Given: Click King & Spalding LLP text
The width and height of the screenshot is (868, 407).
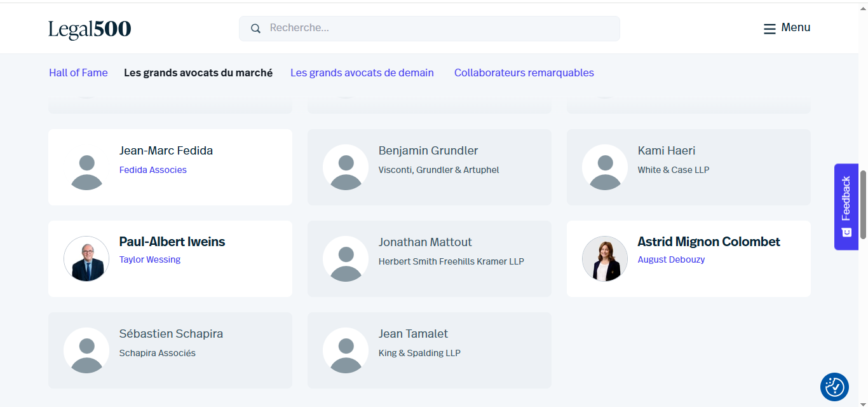Looking at the screenshot, I should tap(419, 353).
